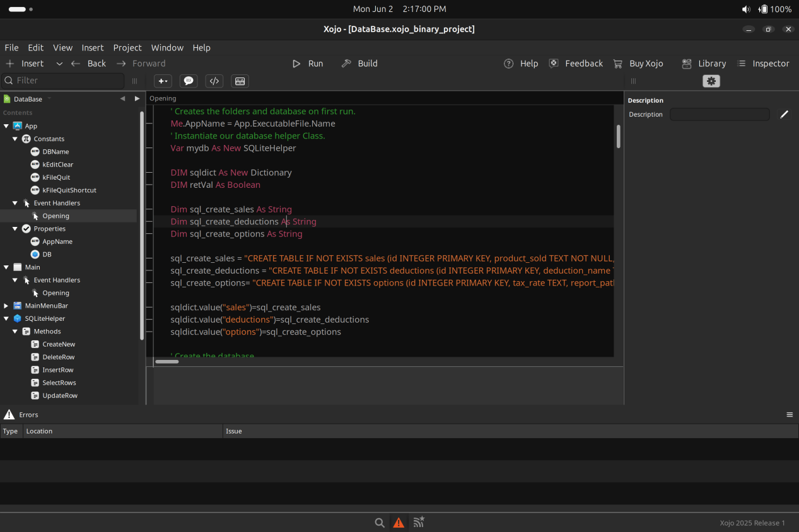
Task: Toggle the Inspector panel
Action: tap(763, 64)
